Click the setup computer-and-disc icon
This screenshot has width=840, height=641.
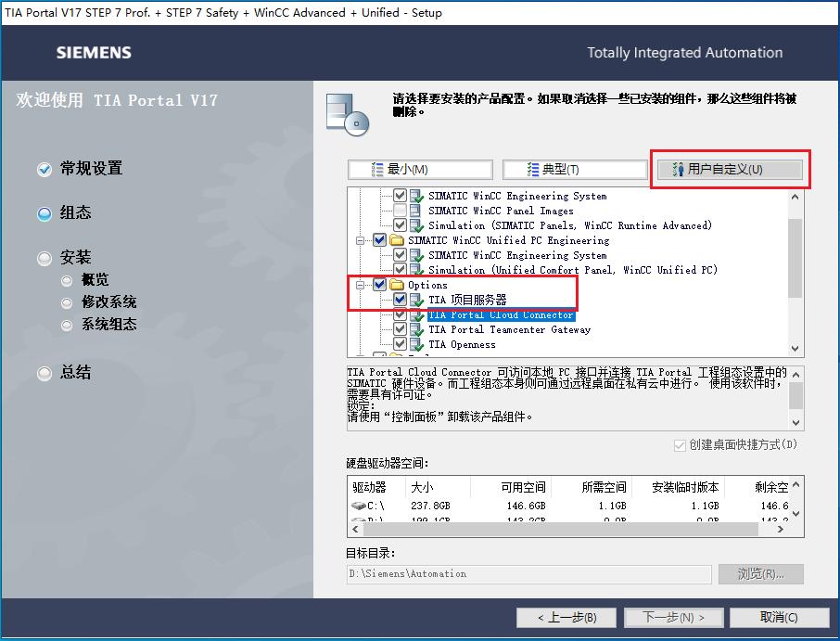(x=348, y=114)
